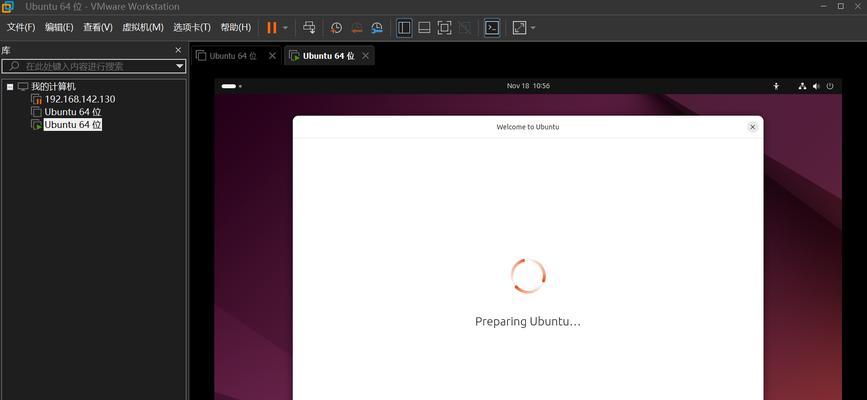Revert the VM to its previous snapshot
The image size is (867, 400).
[x=357, y=28]
